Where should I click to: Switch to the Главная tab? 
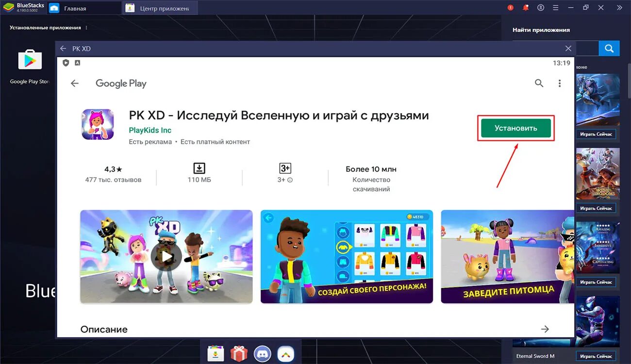84,8
